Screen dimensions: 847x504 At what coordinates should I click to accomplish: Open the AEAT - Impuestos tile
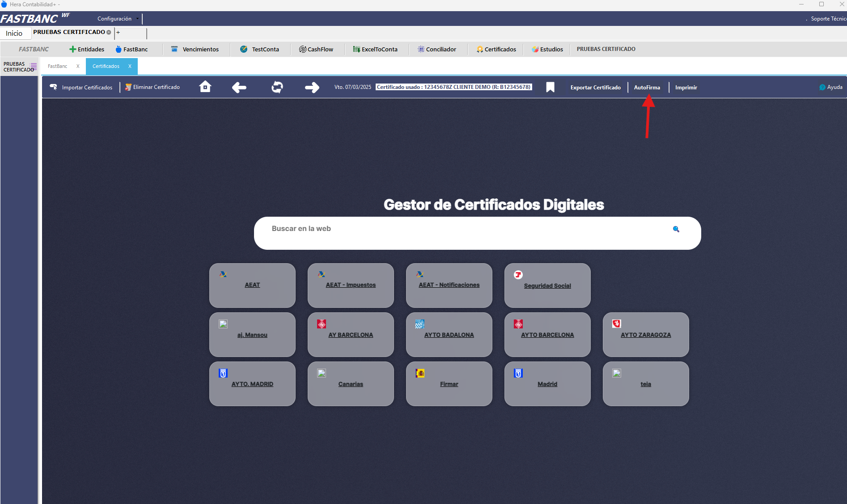(351, 286)
